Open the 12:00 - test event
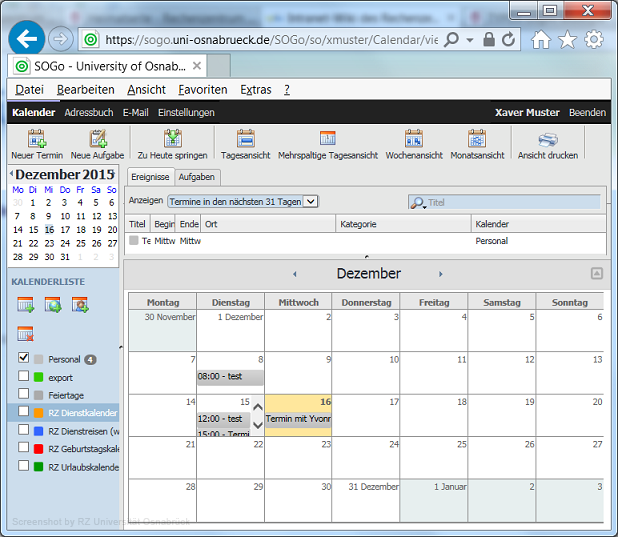This screenshot has width=618, height=537. click(x=223, y=419)
